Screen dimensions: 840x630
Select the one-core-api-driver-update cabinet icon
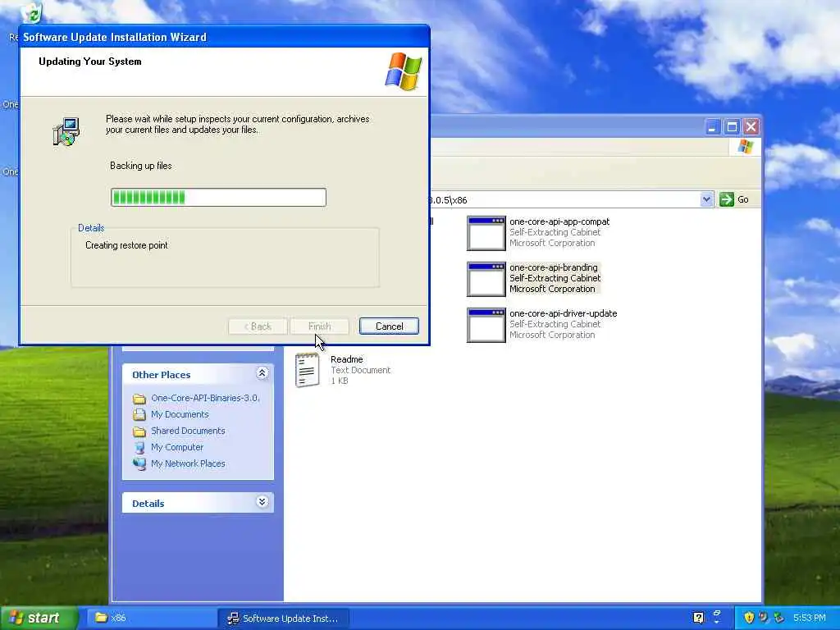pyautogui.click(x=486, y=325)
